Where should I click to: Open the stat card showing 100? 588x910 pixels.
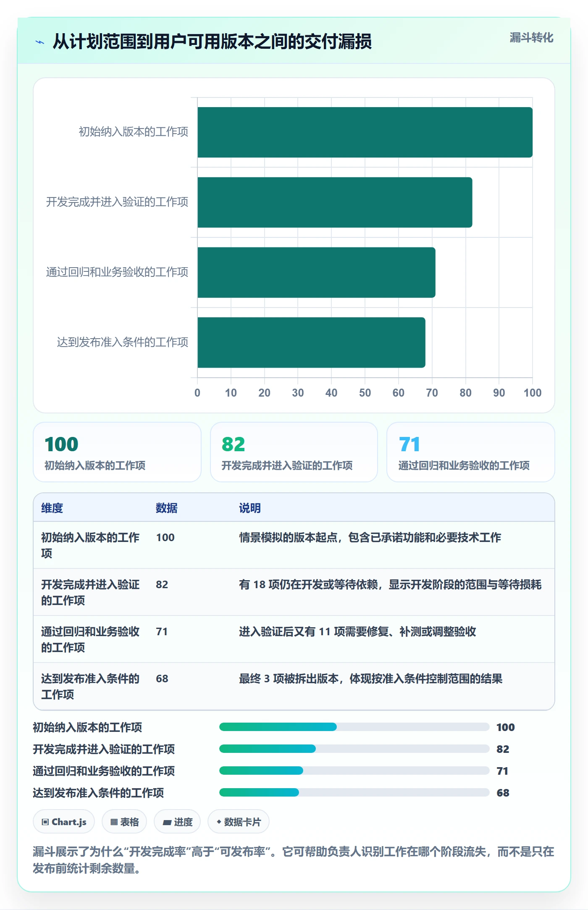click(x=117, y=452)
